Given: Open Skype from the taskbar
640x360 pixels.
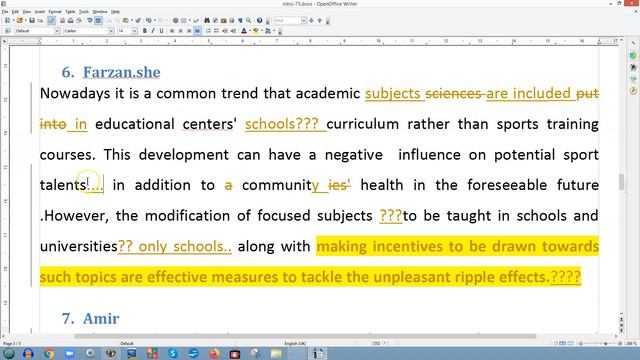Looking at the screenshot, I should (173, 353).
